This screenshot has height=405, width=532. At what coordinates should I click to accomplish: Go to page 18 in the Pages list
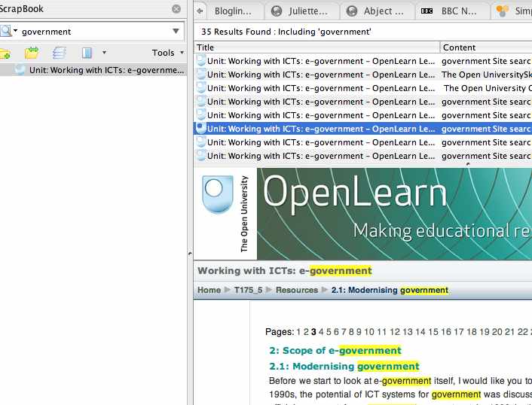coord(472,332)
